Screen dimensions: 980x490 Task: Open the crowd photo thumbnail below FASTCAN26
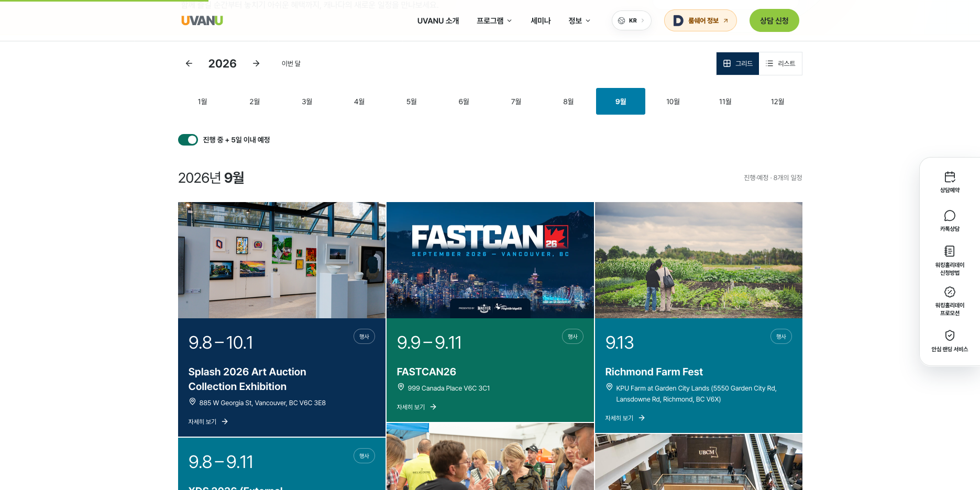490,456
